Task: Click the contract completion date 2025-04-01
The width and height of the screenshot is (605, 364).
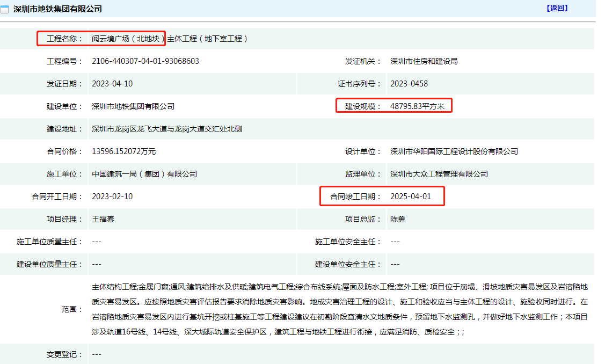Action: pyautogui.click(x=410, y=196)
